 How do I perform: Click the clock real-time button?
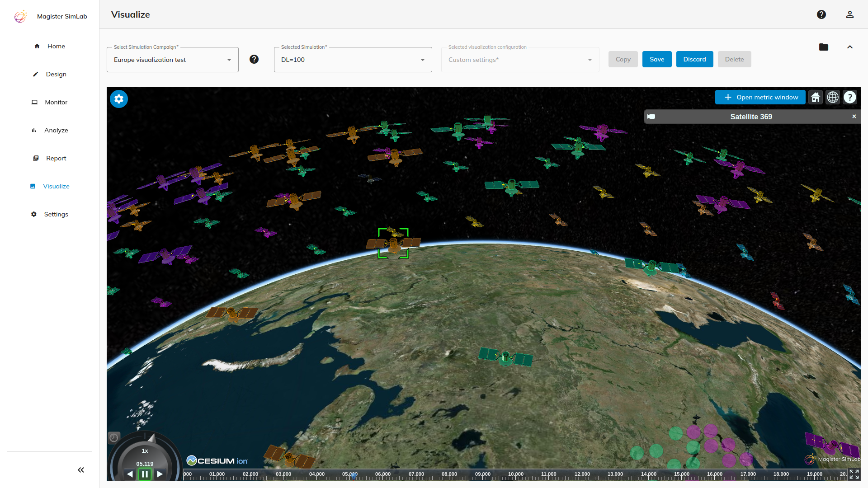[x=114, y=437]
